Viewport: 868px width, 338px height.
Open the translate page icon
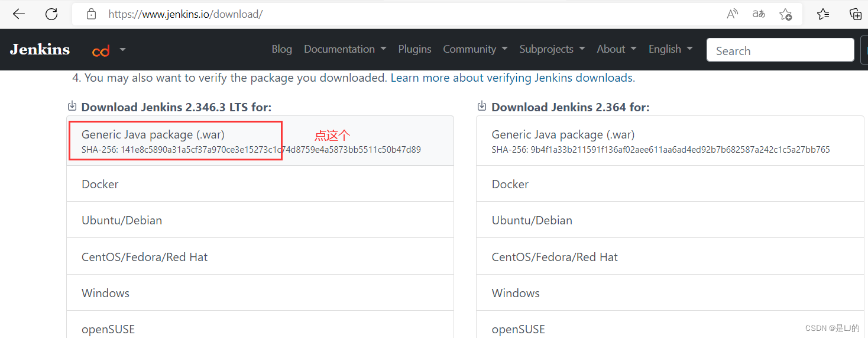[x=759, y=14]
